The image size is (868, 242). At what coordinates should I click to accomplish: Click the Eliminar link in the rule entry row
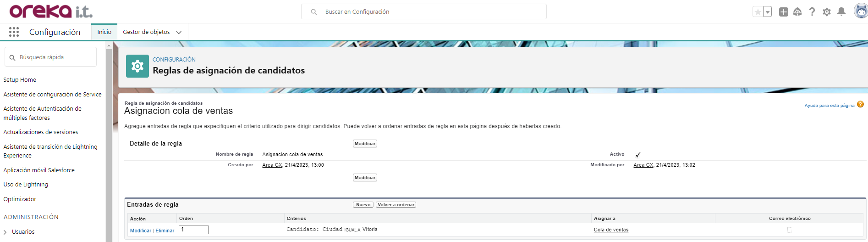coord(165,231)
